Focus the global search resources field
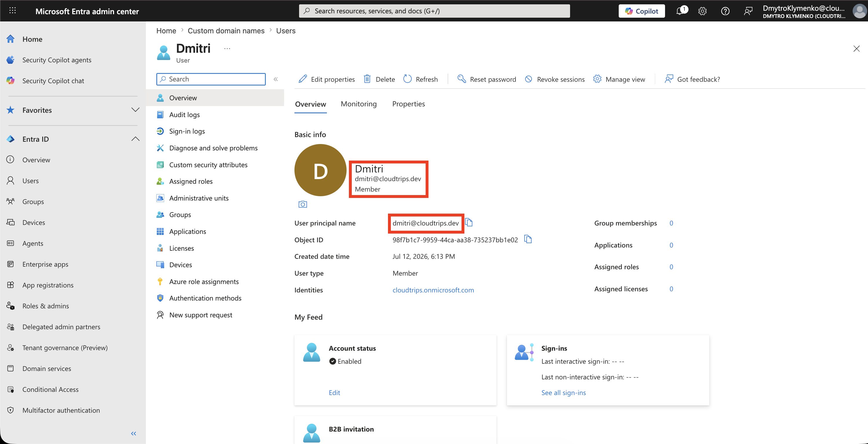868x444 pixels. (434, 11)
